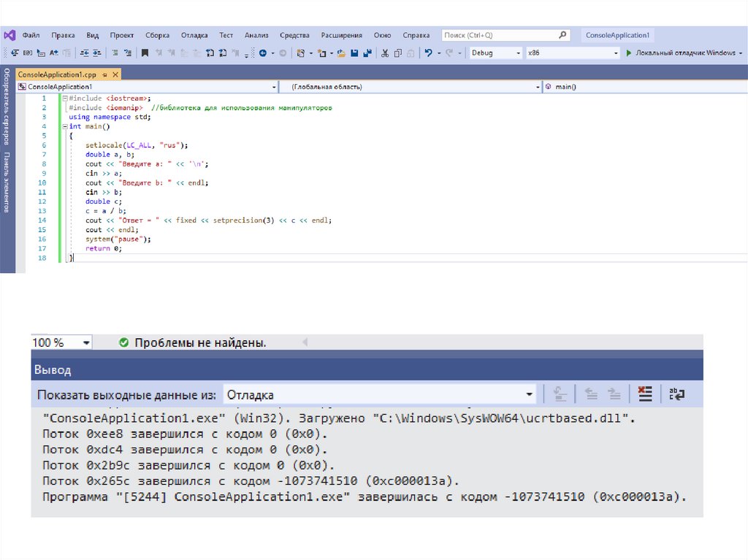This screenshot has height=560, width=748.
Task: Clear all output with the red-X list icon
Action: [644, 394]
